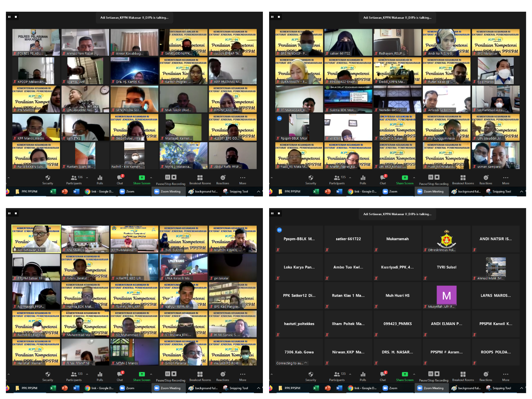532x399 pixels.
Task: Click Share Screen in bottom-right Zoom window
Action: pos(405,376)
